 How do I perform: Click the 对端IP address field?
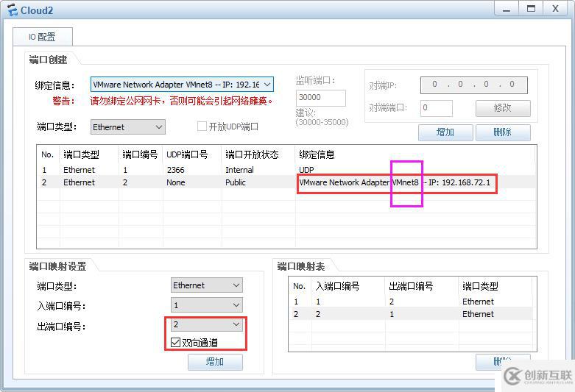pos(474,85)
